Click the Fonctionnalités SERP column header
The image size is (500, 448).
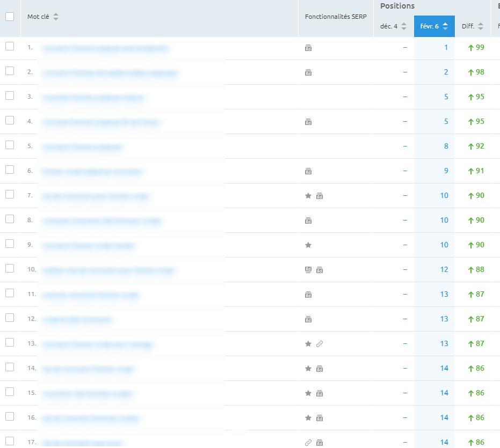[x=336, y=17]
